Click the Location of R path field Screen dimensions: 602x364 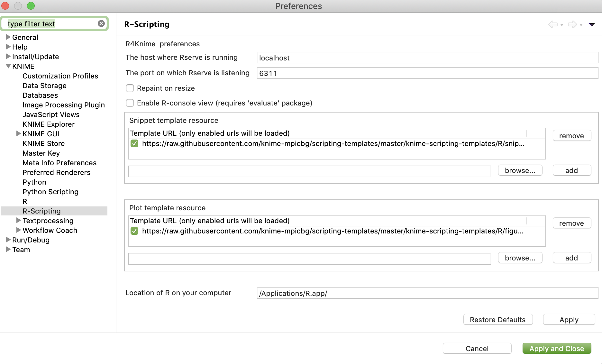click(427, 293)
